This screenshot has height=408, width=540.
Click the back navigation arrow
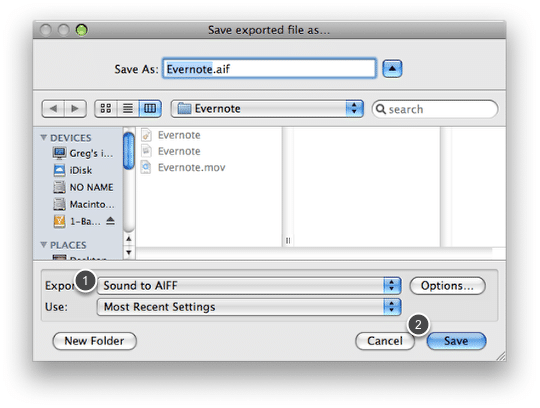pos(53,109)
